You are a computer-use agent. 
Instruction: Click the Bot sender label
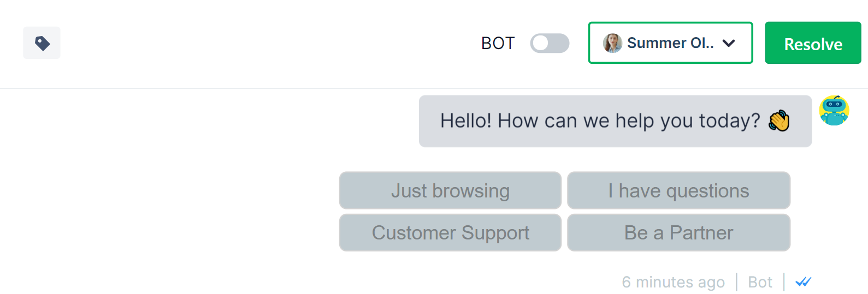[760, 282]
